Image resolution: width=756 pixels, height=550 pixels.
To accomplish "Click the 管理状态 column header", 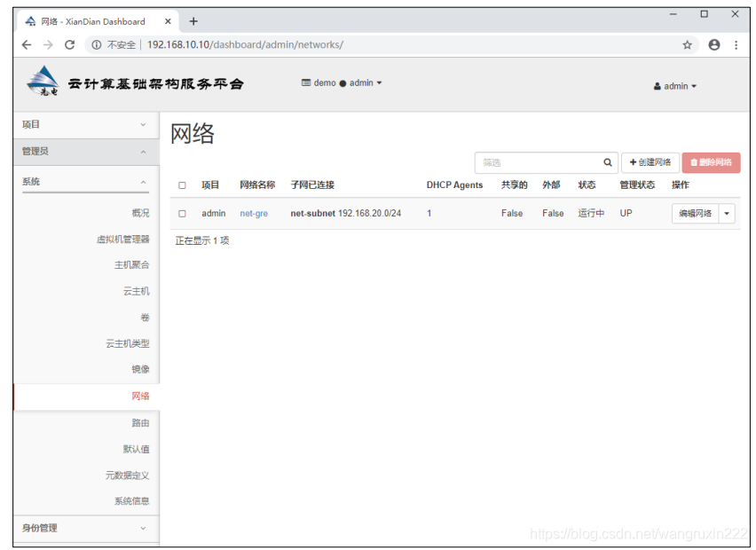I will tap(637, 185).
